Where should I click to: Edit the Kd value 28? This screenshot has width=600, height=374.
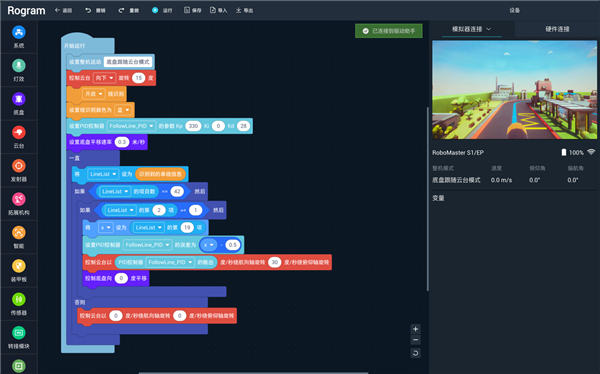coord(243,126)
